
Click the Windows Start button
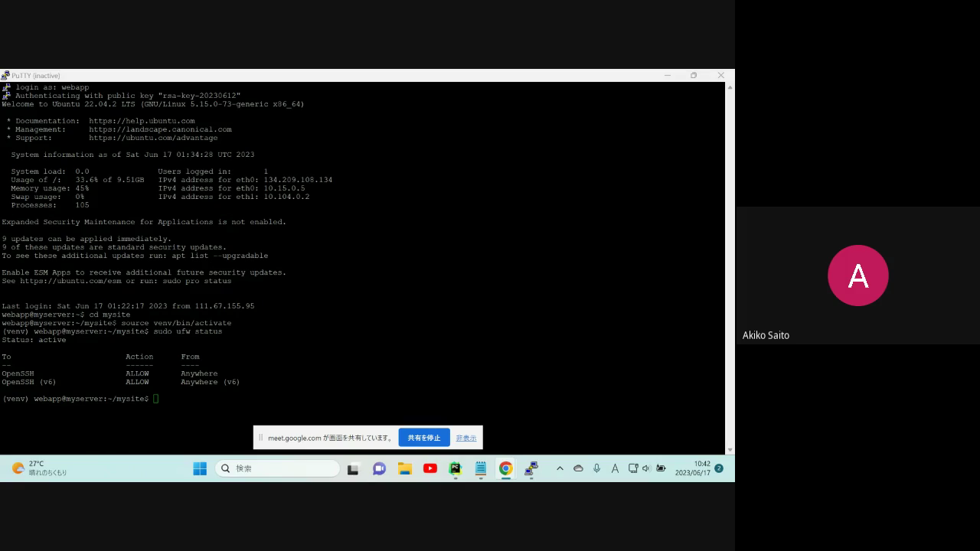coord(200,468)
